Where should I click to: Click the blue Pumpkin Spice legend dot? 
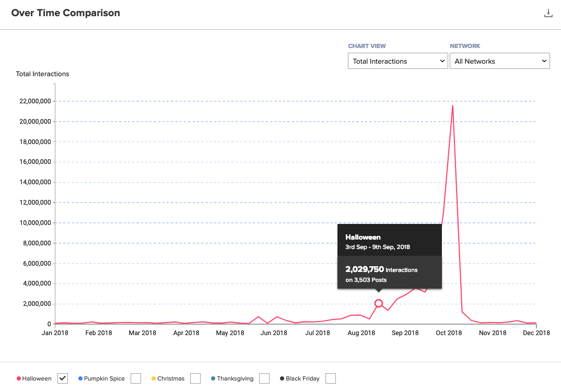pos(80,378)
